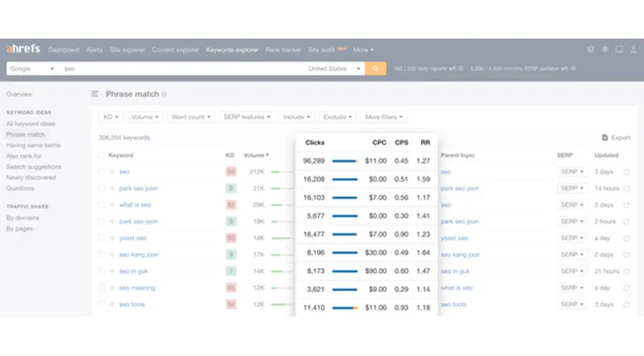Open the user account icon
The width and height of the screenshot is (644, 356).
pos(634,50)
